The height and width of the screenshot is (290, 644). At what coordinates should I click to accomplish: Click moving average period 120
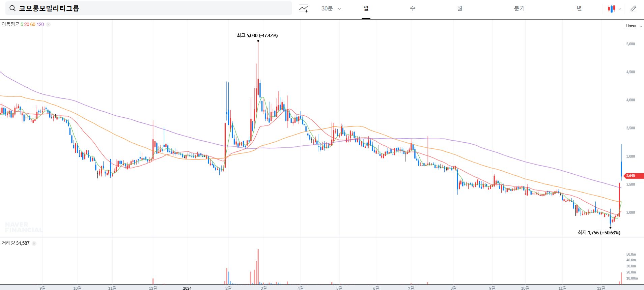(40, 24)
